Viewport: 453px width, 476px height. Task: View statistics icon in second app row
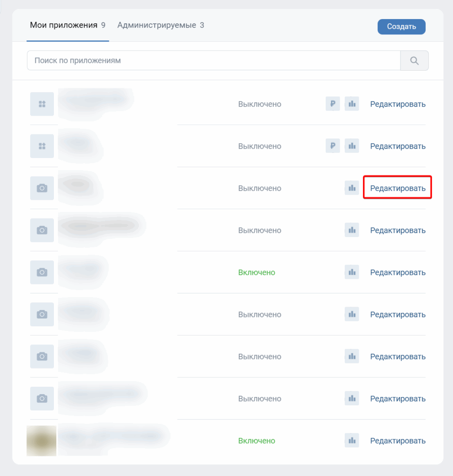[352, 146]
